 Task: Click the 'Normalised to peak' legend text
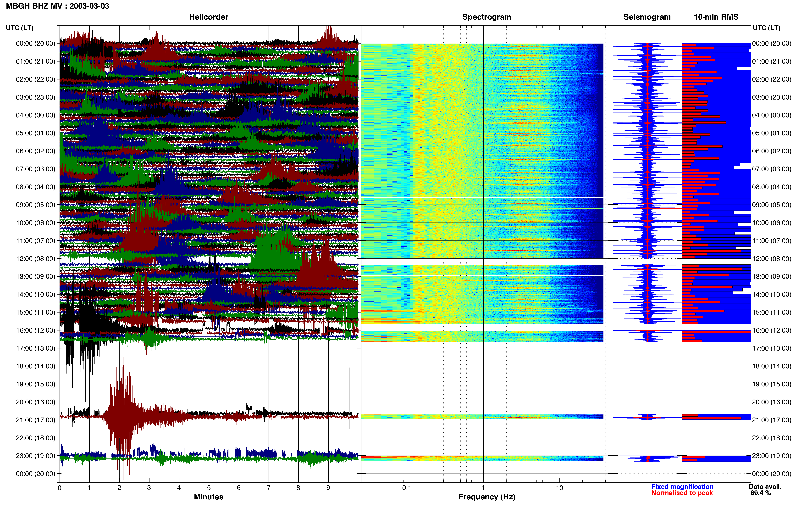[682, 493]
